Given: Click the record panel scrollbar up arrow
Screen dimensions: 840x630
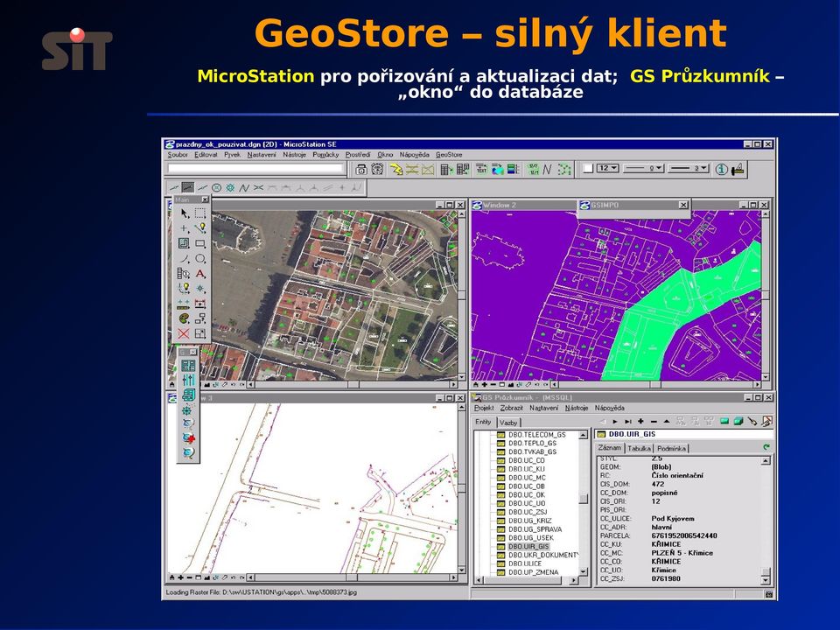Looking at the screenshot, I should click(x=766, y=461).
